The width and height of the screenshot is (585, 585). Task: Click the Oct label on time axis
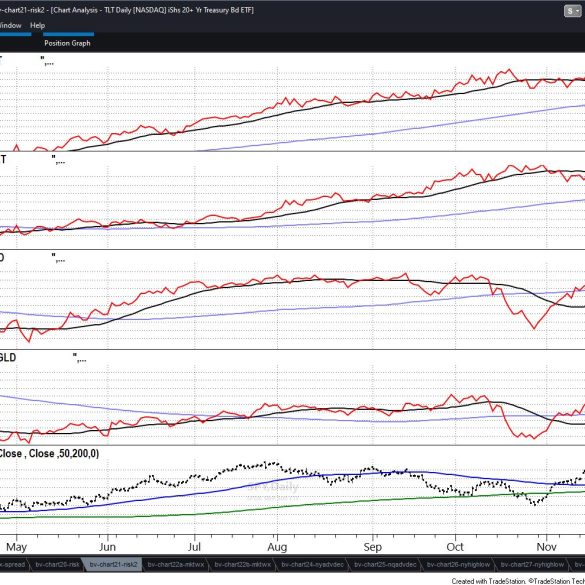click(x=455, y=547)
